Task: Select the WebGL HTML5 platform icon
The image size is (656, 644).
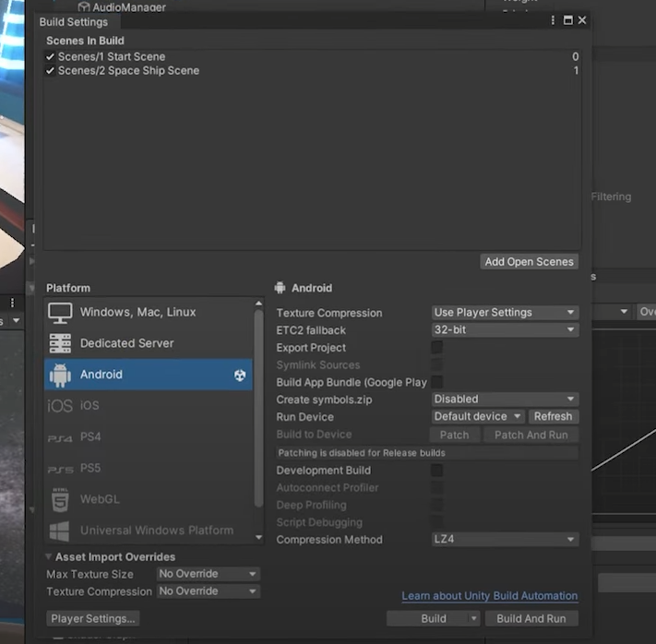Action: 60,500
